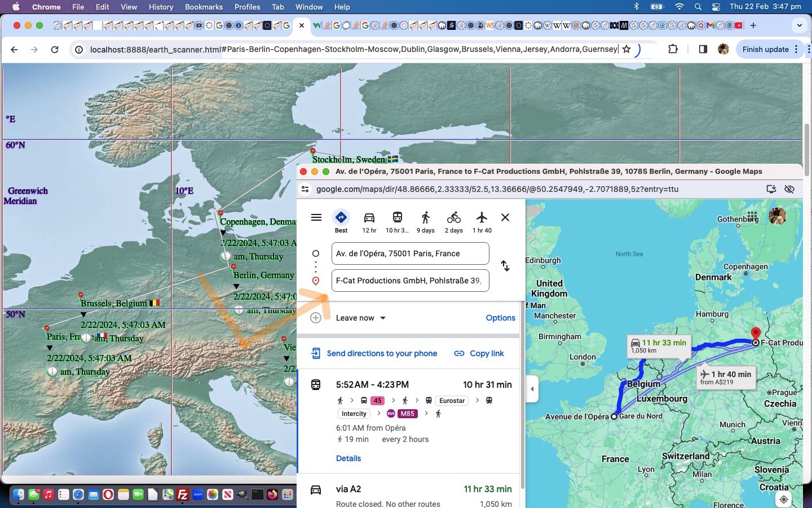Click the Brussels, Belgium marker label

coord(120,303)
